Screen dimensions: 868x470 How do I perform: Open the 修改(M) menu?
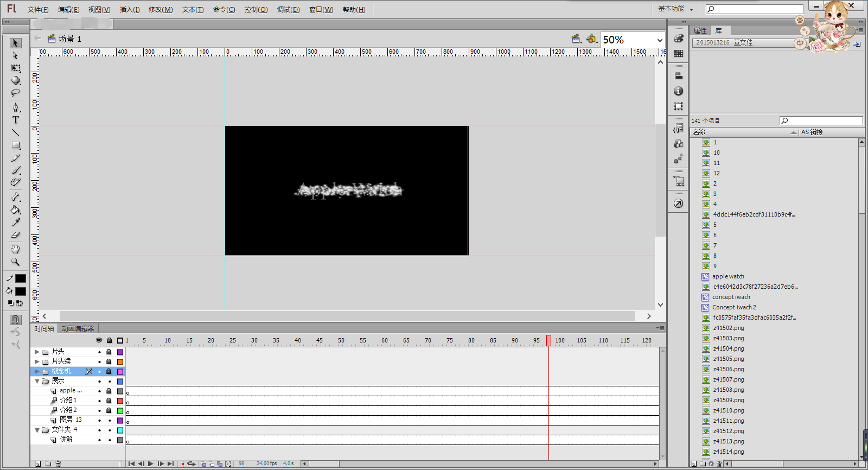click(x=160, y=10)
